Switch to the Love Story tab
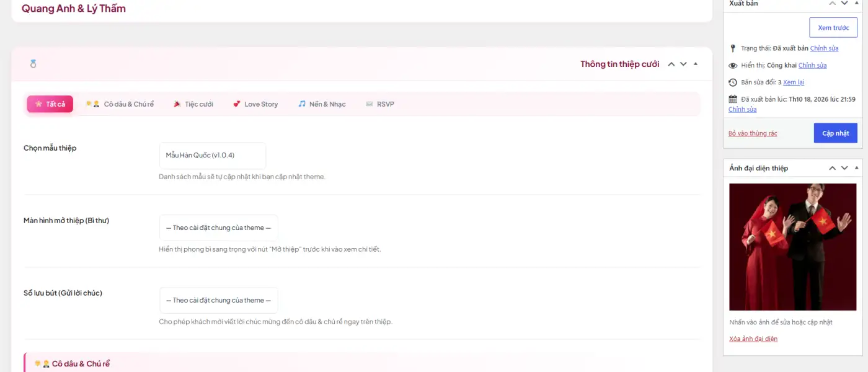 coord(255,104)
